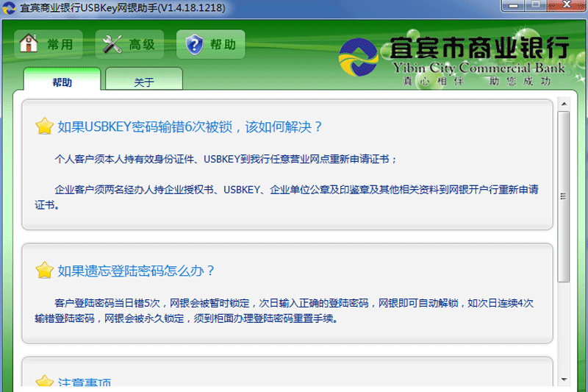Click the window title 宜宾商业银行USBKey网银助手
This screenshot has width=588, height=392.
(x=123, y=7)
